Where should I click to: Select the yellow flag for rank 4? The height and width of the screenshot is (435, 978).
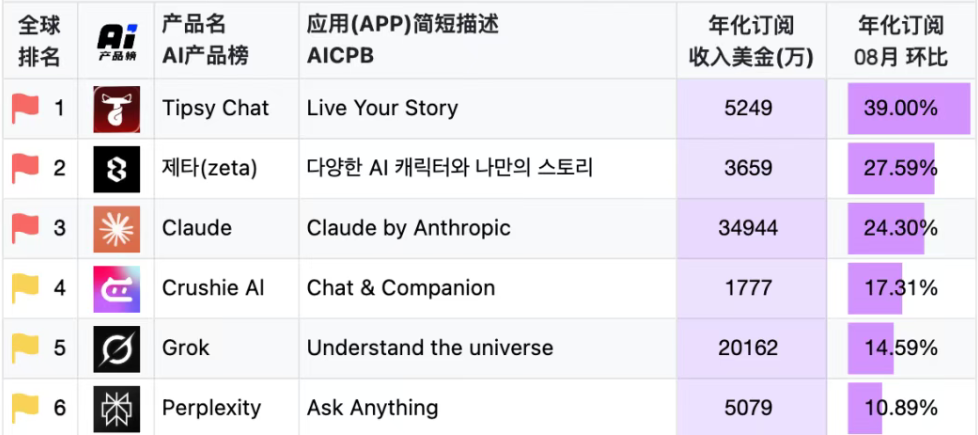click(26, 288)
